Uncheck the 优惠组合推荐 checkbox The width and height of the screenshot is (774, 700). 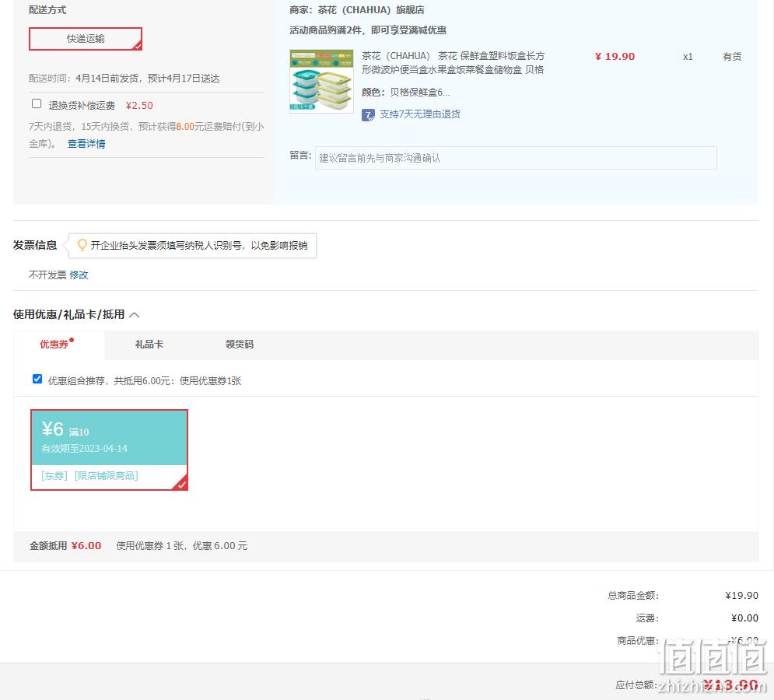(37, 379)
